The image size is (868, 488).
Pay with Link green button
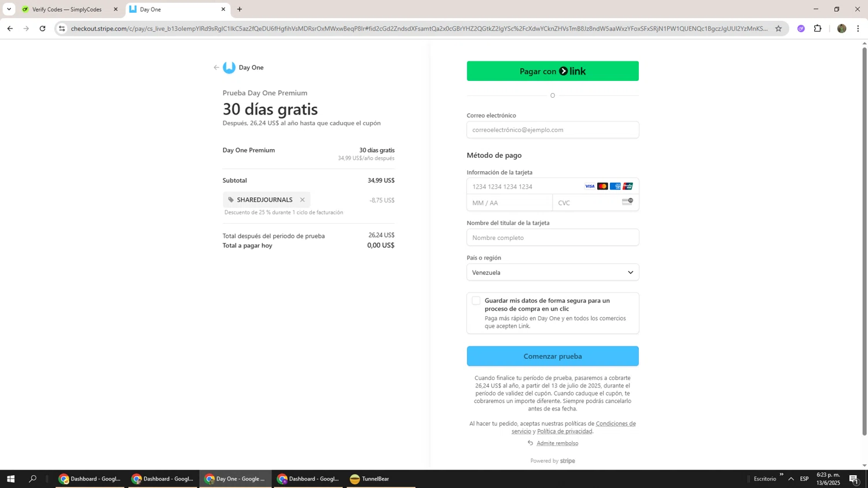pyautogui.click(x=553, y=71)
